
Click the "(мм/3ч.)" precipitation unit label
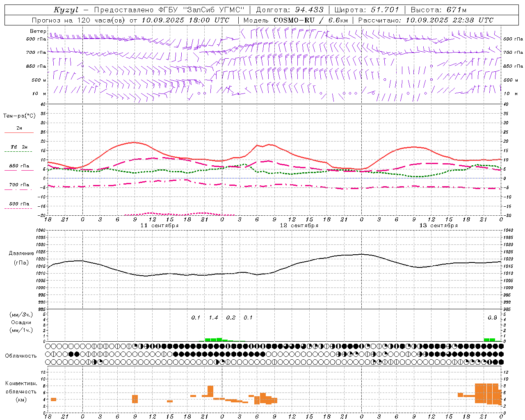click(x=21, y=315)
